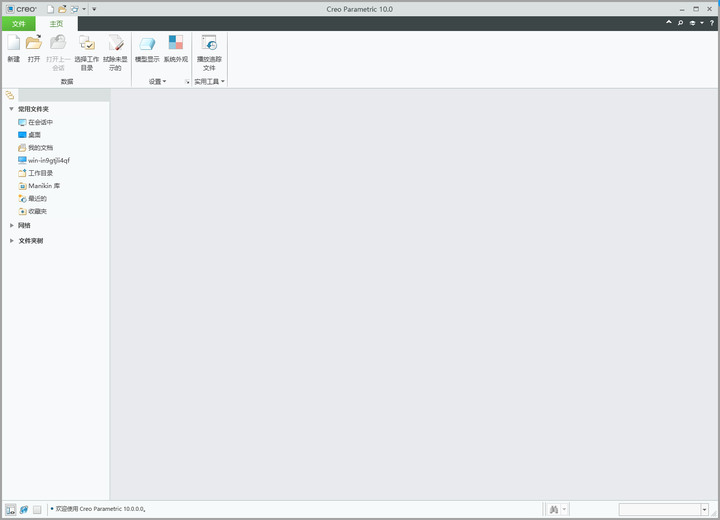Click the binoculars find icon in status bar
720x520 pixels.
click(554, 509)
